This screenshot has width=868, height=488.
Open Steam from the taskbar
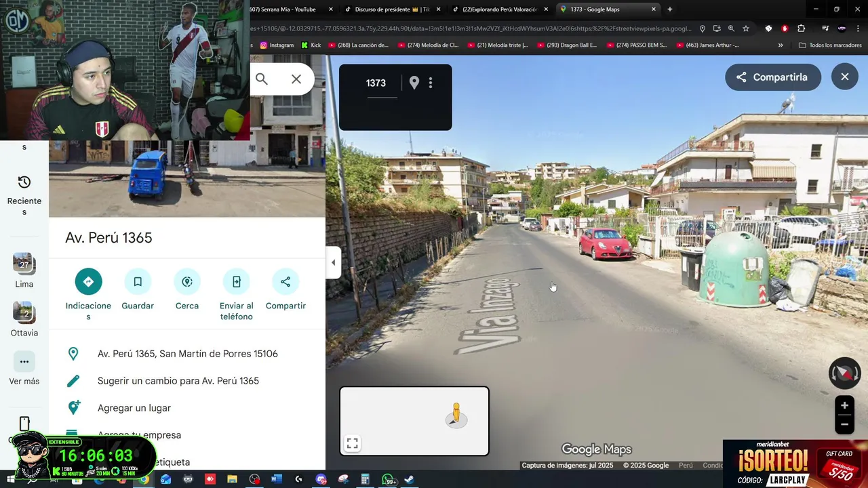pyautogui.click(x=409, y=479)
